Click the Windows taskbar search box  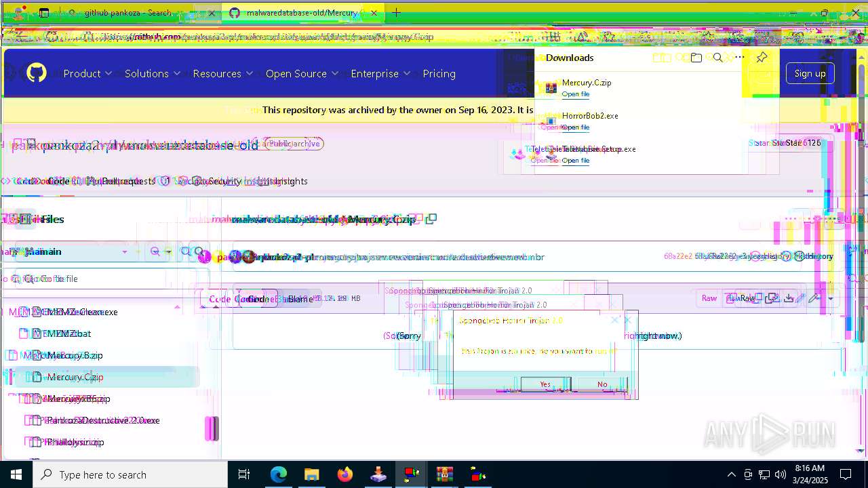click(x=130, y=474)
